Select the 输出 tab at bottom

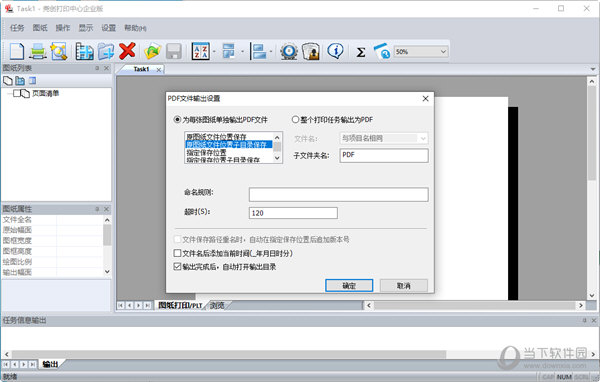click(x=50, y=364)
